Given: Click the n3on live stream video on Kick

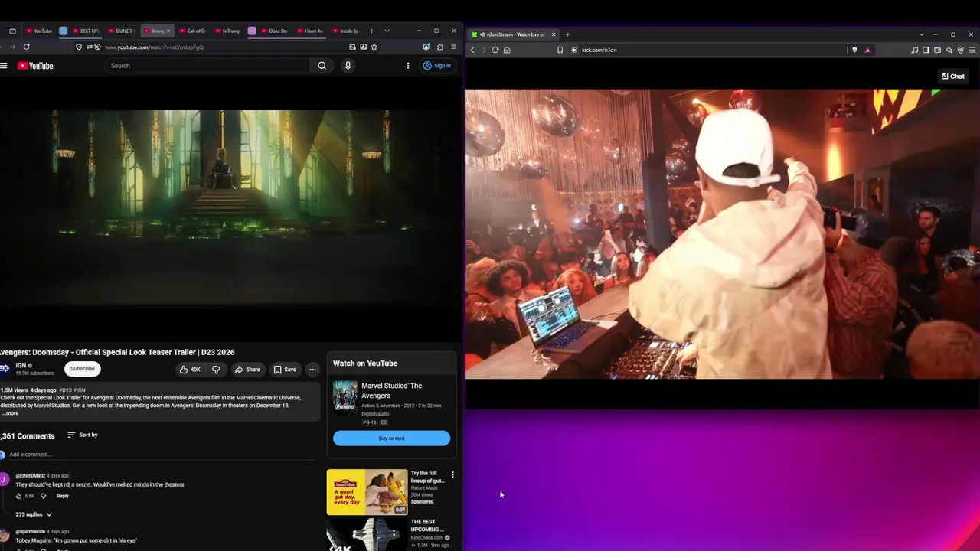Looking at the screenshot, I should click(722, 234).
